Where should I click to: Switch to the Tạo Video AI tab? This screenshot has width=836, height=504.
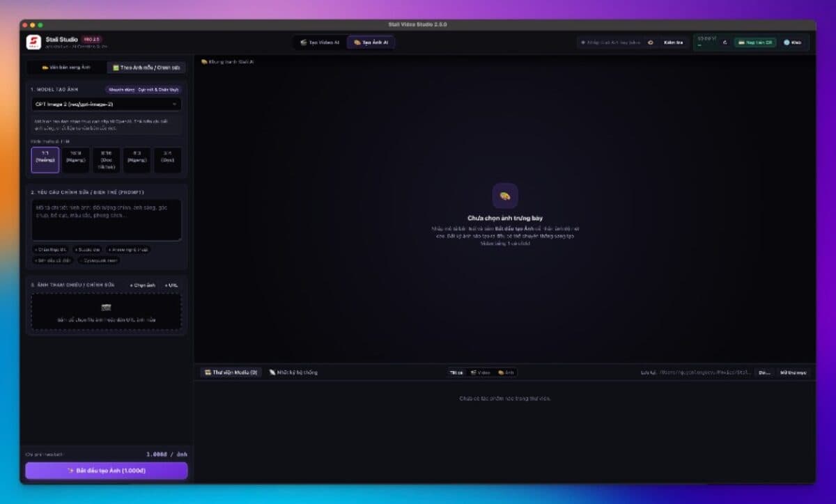pyautogui.click(x=320, y=42)
